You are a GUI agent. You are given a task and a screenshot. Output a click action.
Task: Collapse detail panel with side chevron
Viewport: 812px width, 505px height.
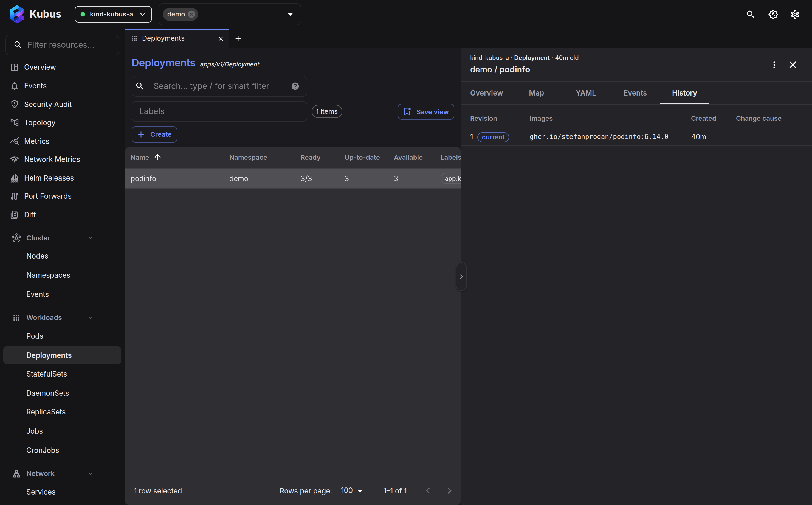(461, 277)
